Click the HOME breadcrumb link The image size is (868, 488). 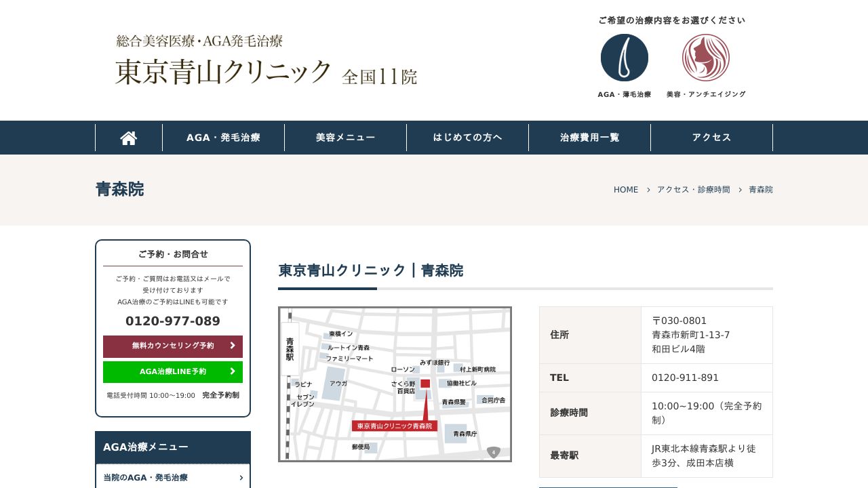626,190
